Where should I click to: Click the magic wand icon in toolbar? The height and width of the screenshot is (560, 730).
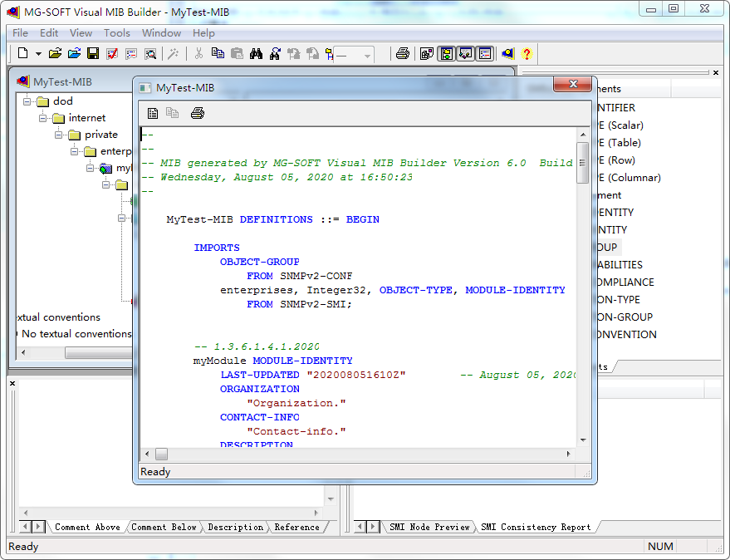point(173,54)
